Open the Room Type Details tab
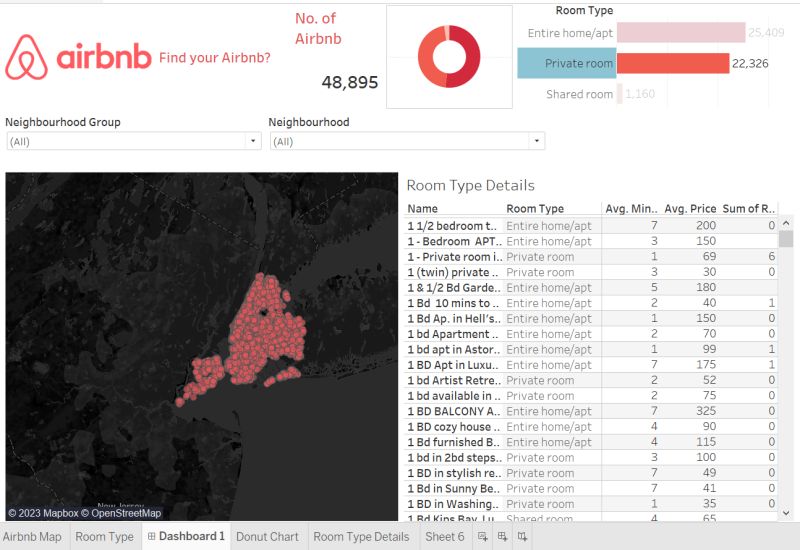800x550 pixels. [x=361, y=537]
